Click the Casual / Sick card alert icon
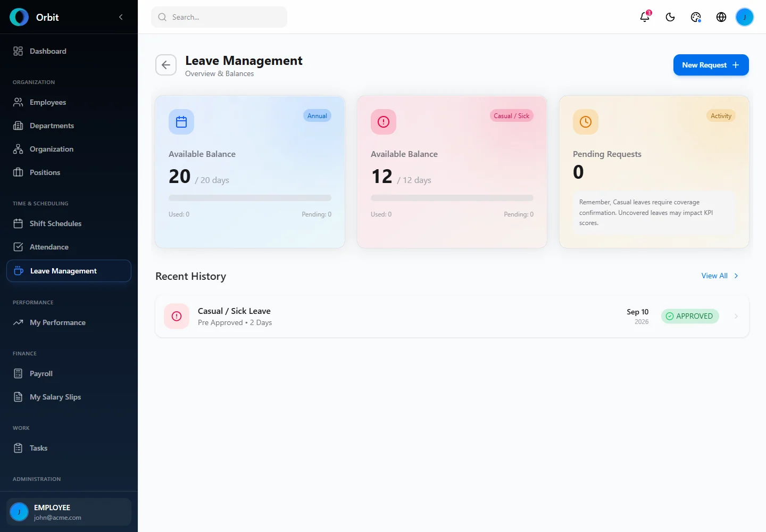The width and height of the screenshot is (766, 532). click(x=384, y=122)
